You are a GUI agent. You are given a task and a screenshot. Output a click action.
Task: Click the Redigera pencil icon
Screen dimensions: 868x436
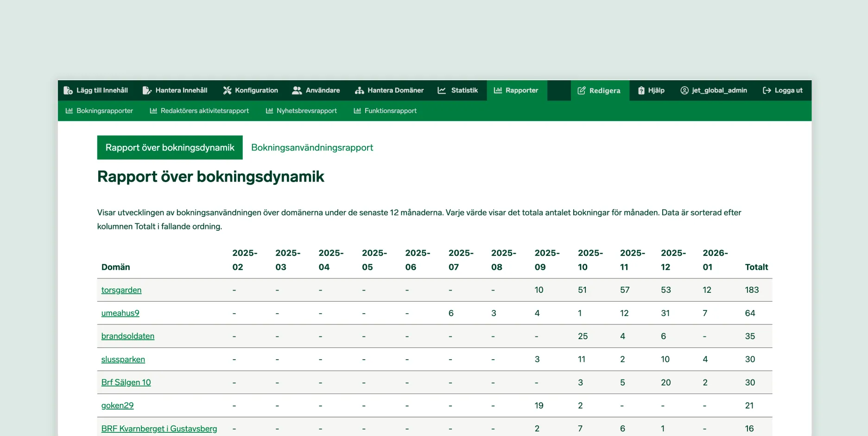point(582,90)
